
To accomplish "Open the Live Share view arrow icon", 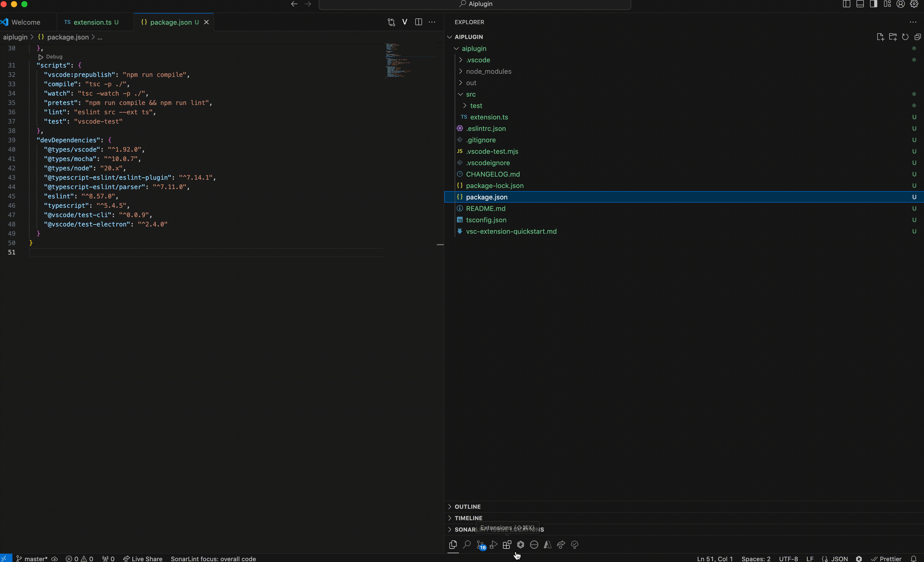I will point(561,544).
